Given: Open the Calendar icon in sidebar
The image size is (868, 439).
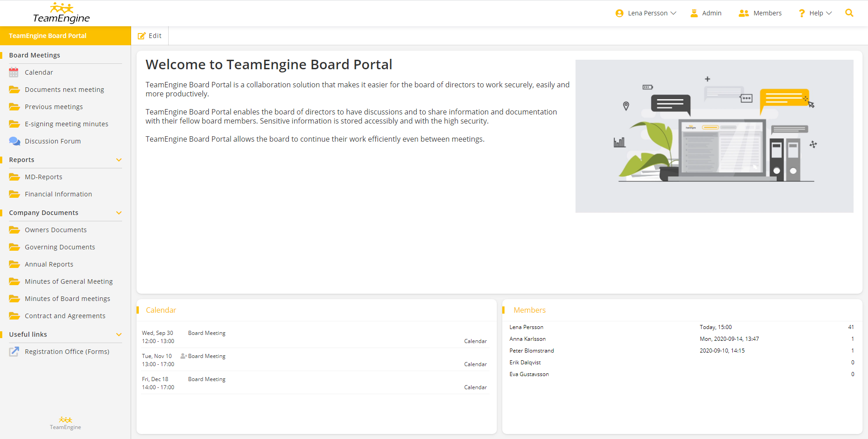Looking at the screenshot, I should pyautogui.click(x=14, y=72).
